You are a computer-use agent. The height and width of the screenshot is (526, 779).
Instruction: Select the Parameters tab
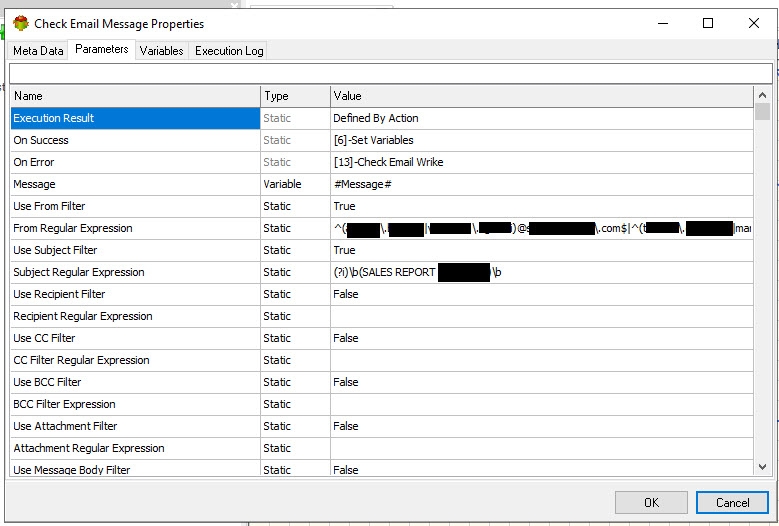click(101, 49)
